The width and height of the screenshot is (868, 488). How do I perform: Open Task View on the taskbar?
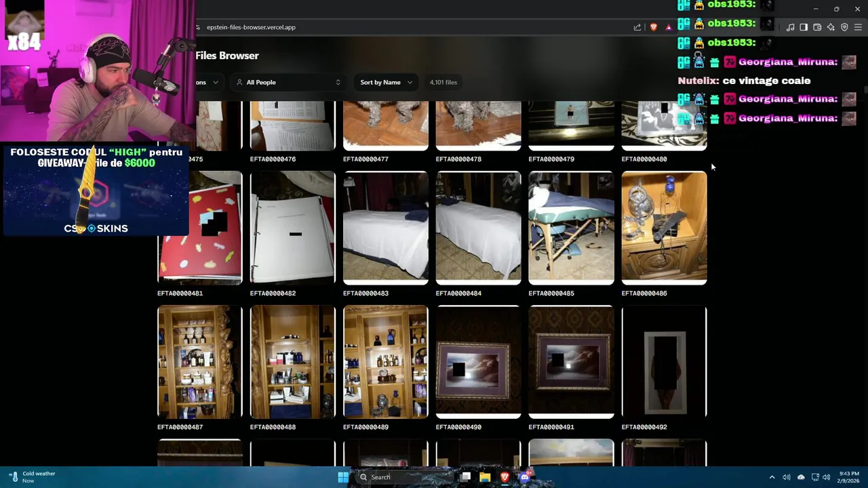tap(465, 477)
